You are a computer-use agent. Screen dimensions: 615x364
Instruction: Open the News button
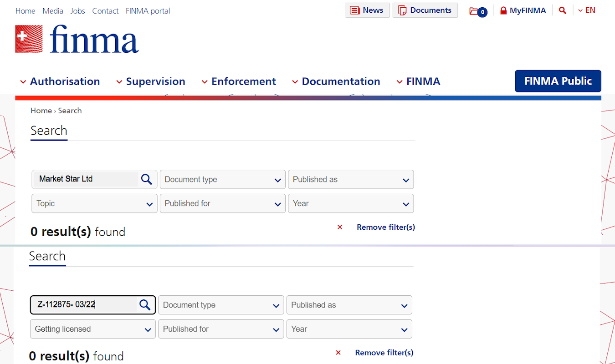[x=367, y=10]
